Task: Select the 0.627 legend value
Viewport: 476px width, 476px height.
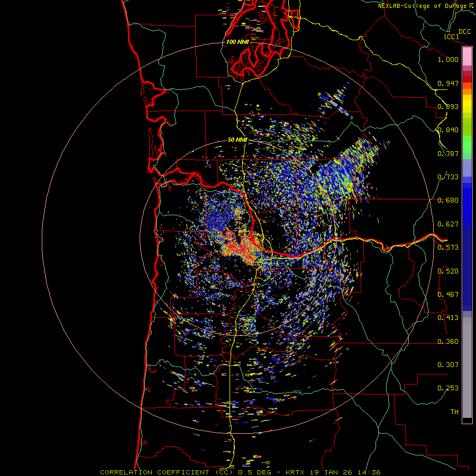Action: click(x=448, y=224)
